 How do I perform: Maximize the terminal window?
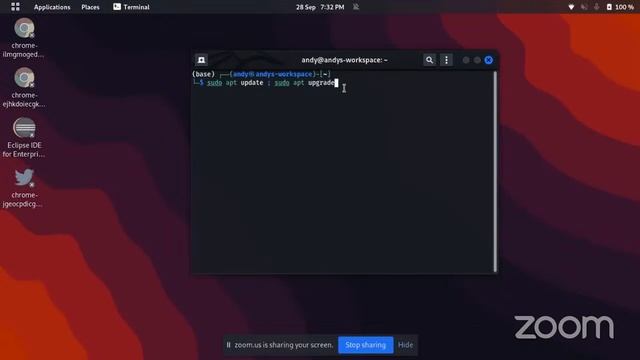point(477,60)
